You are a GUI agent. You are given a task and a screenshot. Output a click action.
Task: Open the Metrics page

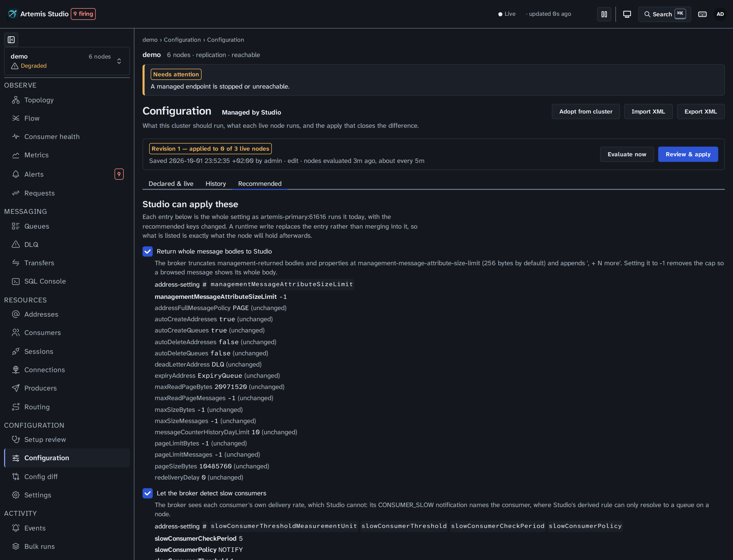(67, 155)
